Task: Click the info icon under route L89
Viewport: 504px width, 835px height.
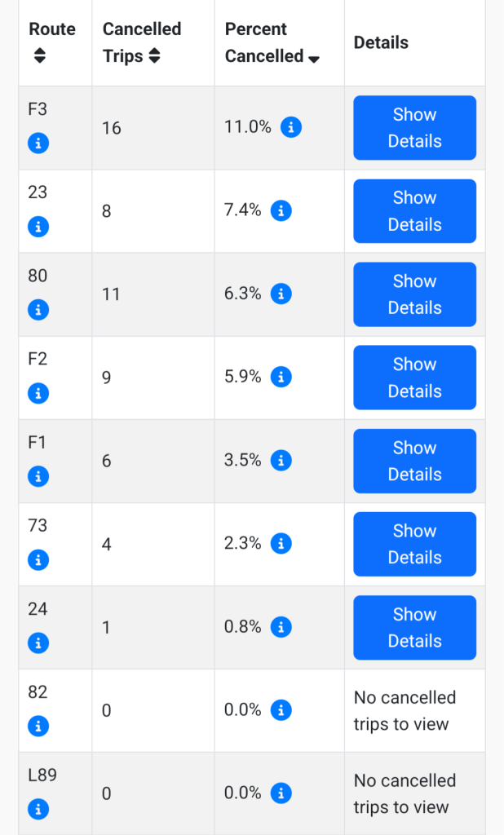Action: click(38, 810)
